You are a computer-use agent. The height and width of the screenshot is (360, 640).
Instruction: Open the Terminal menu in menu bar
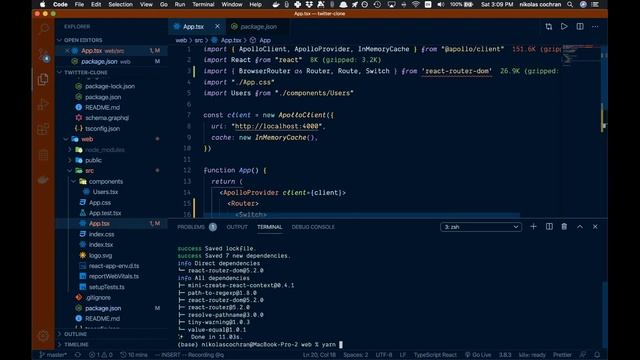[203, 4]
